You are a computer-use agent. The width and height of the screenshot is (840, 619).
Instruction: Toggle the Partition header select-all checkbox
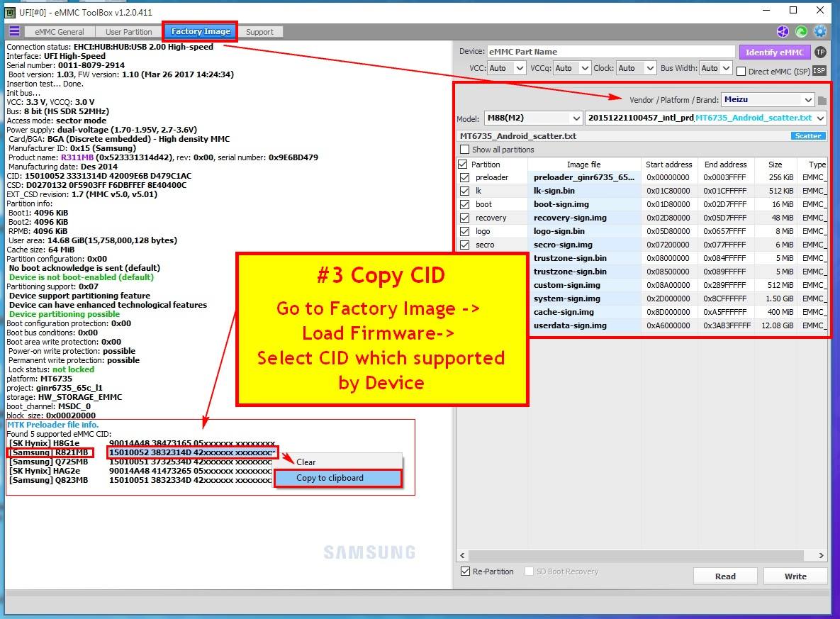pyautogui.click(x=462, y=164)
